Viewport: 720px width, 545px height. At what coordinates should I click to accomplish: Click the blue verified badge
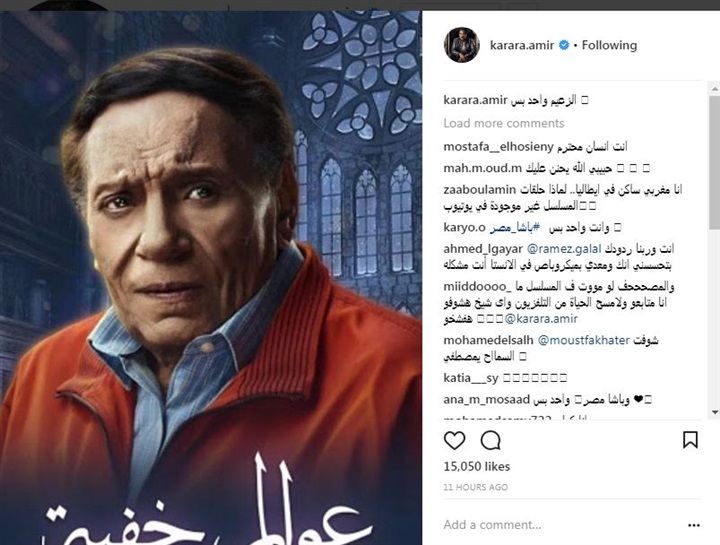pyautogui.click(x=564, y=45)
